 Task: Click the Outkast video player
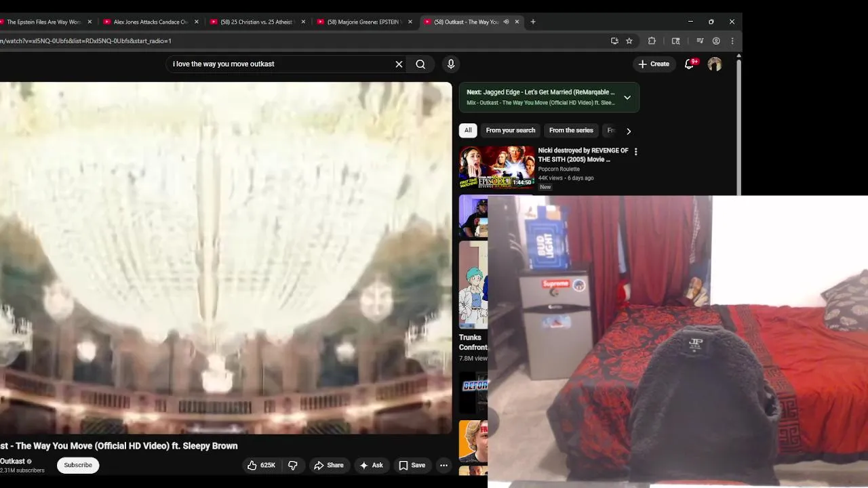226,258
